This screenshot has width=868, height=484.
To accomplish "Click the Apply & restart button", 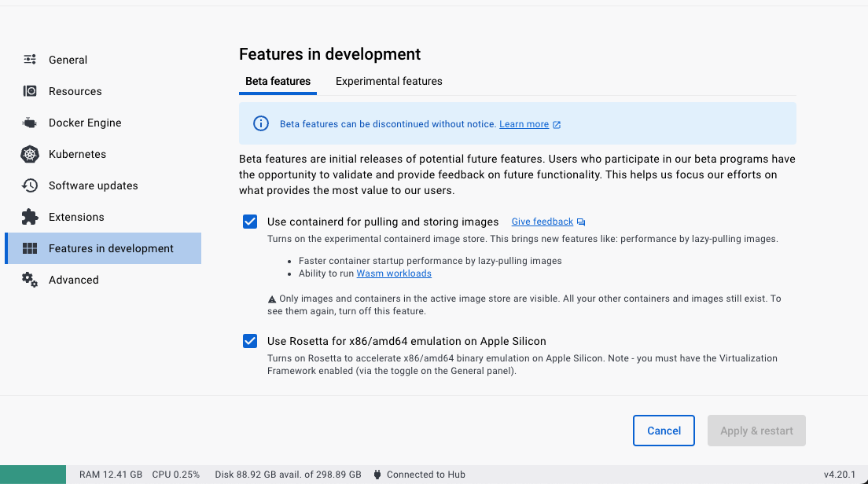I will [x=756, y=431].
